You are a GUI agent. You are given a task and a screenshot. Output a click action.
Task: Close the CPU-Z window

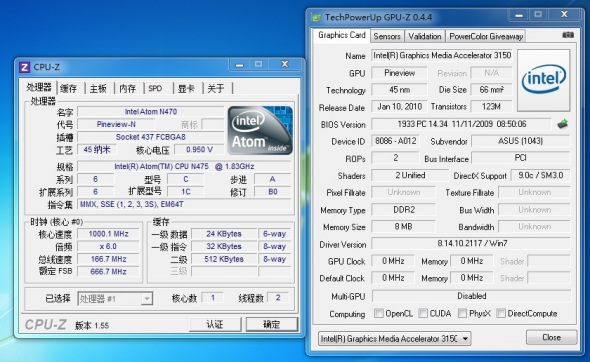pyautogui.click(x=285, y=64)
